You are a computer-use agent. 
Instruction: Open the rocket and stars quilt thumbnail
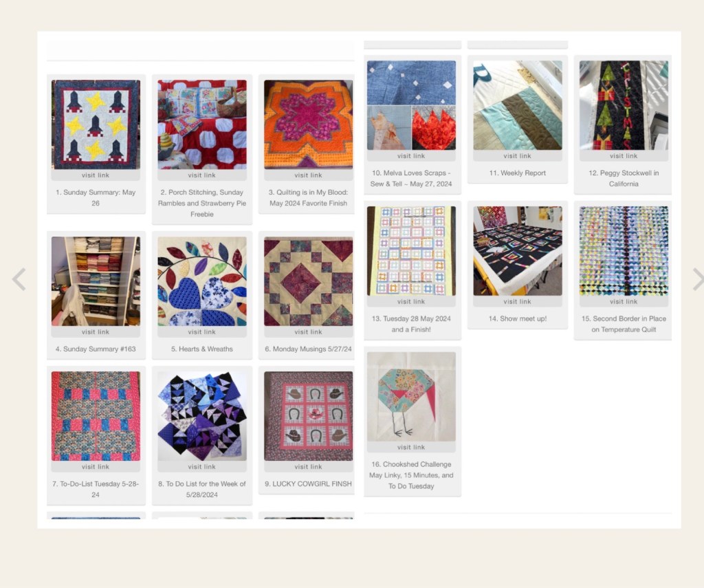(x=96, y=124)
